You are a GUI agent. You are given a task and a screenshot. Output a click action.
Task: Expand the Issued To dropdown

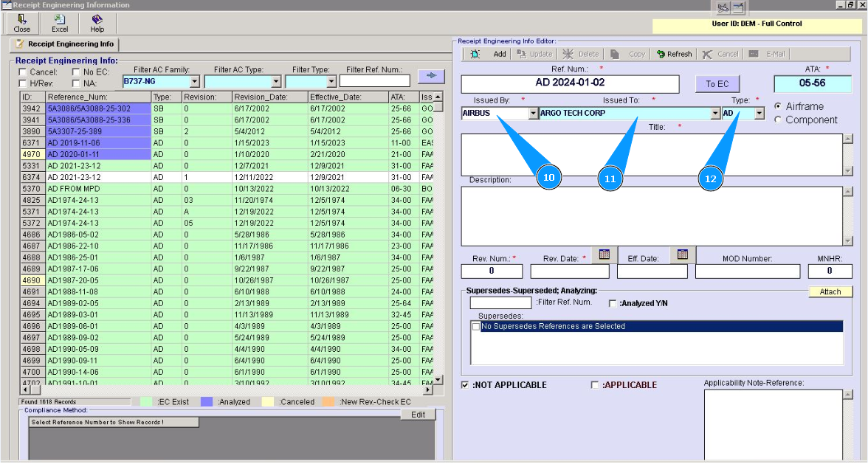(x=715, y=114)
